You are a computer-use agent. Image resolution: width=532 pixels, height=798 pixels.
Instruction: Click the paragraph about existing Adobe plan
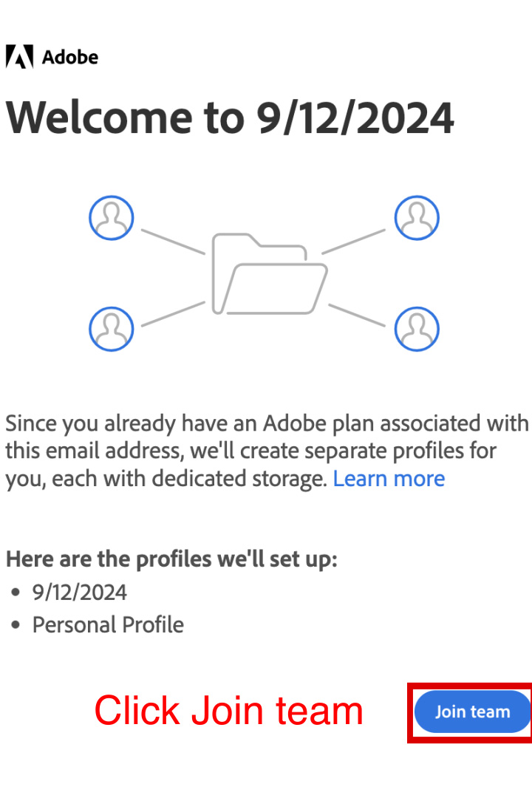coord(266,451)
